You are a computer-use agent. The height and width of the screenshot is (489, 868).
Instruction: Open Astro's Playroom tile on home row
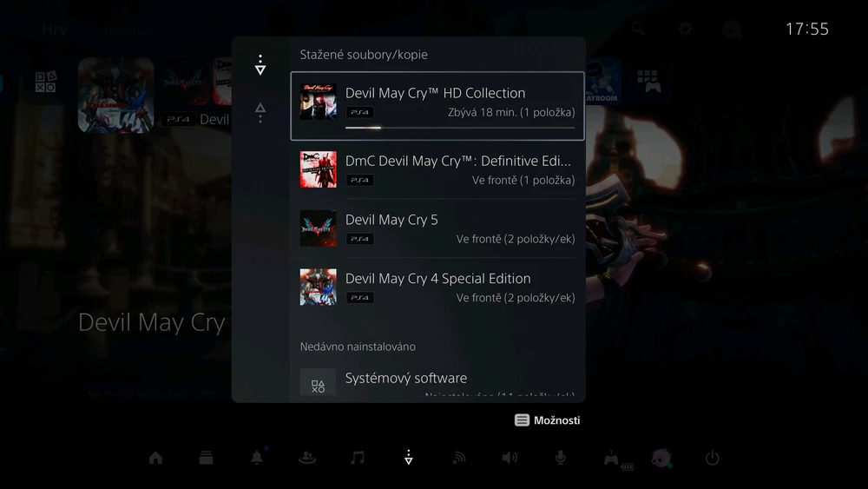pos(603,82)
